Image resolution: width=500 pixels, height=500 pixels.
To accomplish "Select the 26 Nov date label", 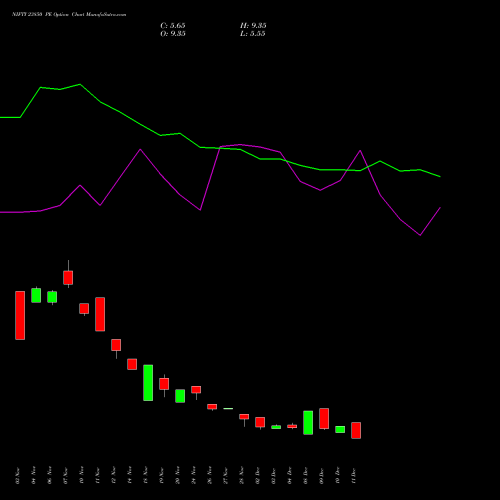I will pyautogui.click(x=209, y=476).
